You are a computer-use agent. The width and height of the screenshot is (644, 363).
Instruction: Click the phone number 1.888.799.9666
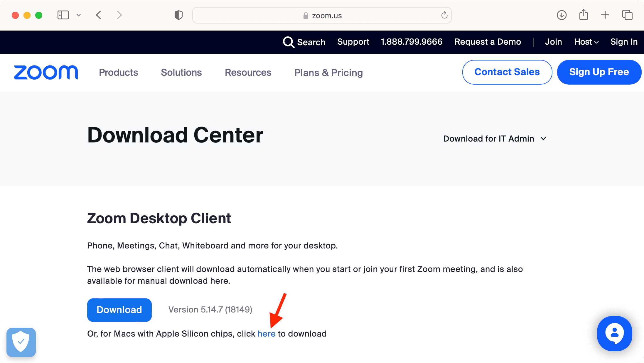412,42
